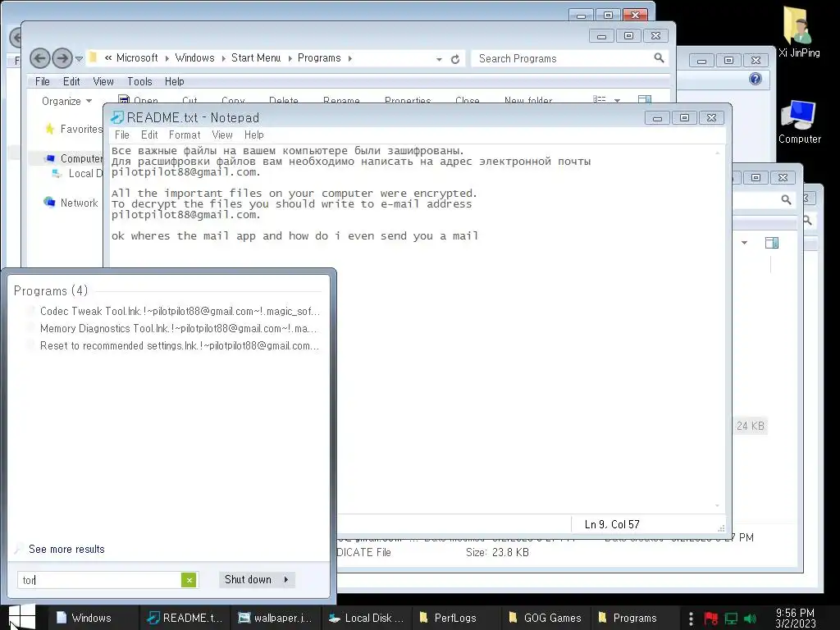
Task: Open the File menu in Explorer
Action: pyautogui.click(x=43, y=81)
